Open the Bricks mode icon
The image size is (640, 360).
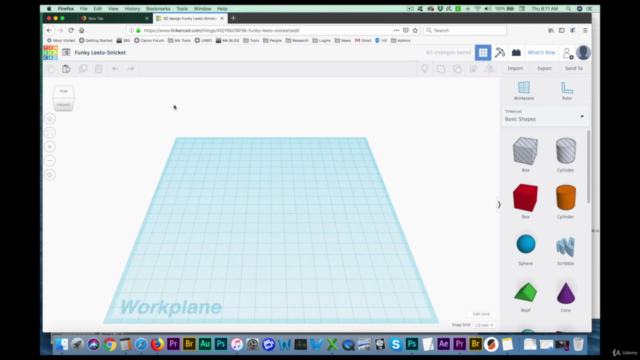[x=516, y=52]
